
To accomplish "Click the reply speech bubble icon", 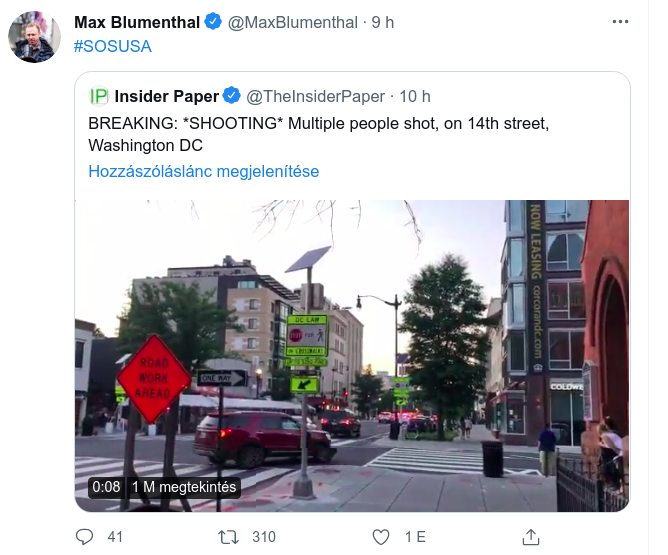I will (84, 537).
